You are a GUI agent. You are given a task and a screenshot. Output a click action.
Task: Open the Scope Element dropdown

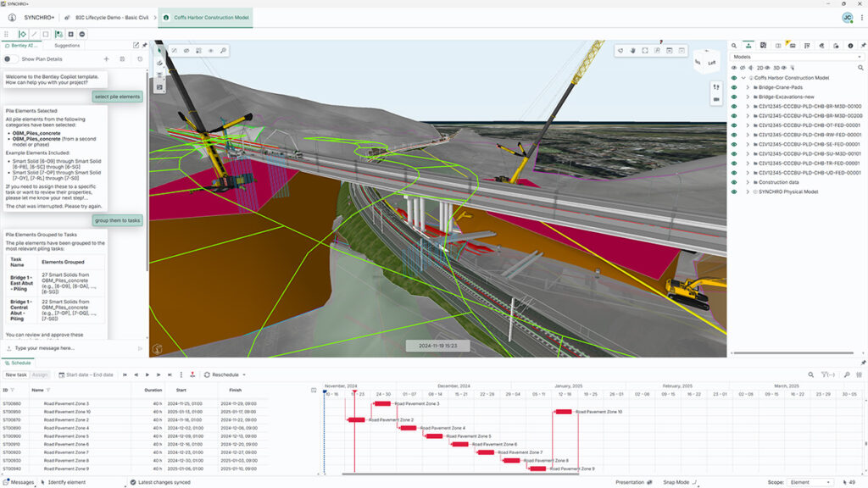pos(810,482)
